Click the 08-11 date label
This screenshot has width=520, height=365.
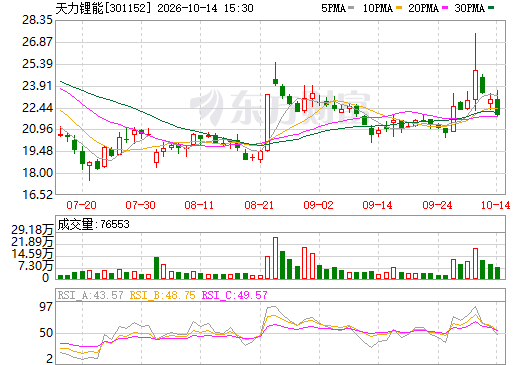pos(199,205)
